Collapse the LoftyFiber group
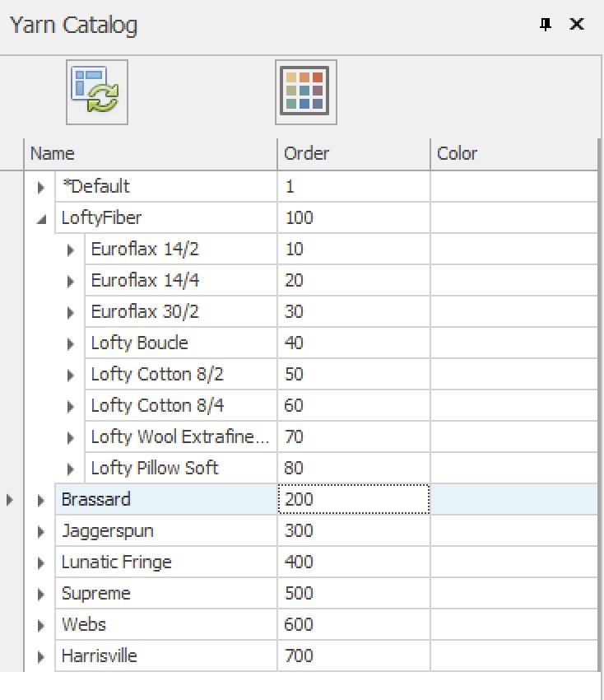Screen dimensions: 604x700 pos(40,218)
